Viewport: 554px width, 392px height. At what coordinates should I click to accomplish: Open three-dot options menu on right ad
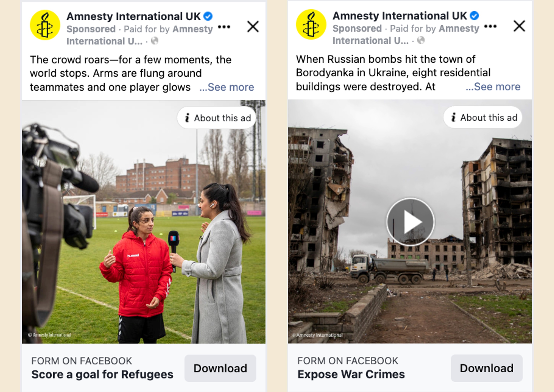490,26
